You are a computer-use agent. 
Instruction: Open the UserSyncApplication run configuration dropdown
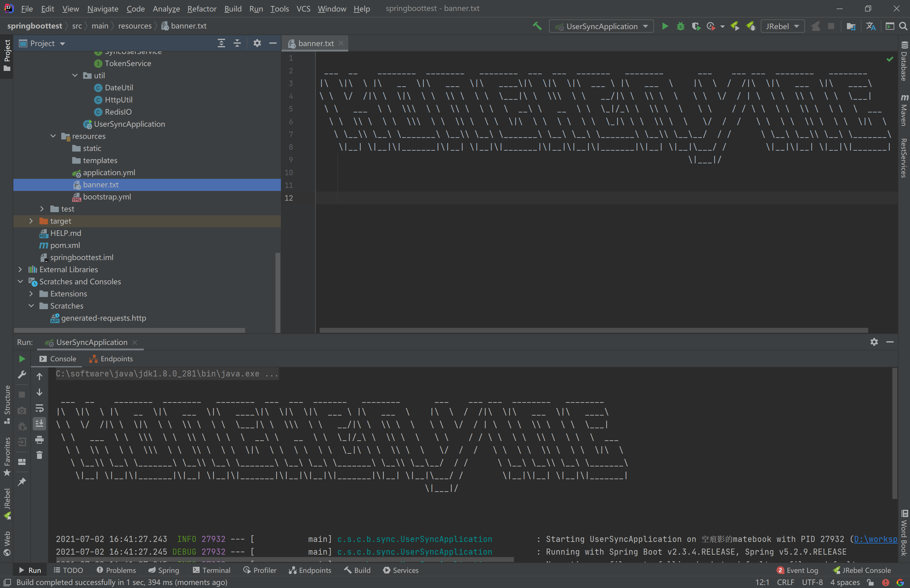point(602,26)
